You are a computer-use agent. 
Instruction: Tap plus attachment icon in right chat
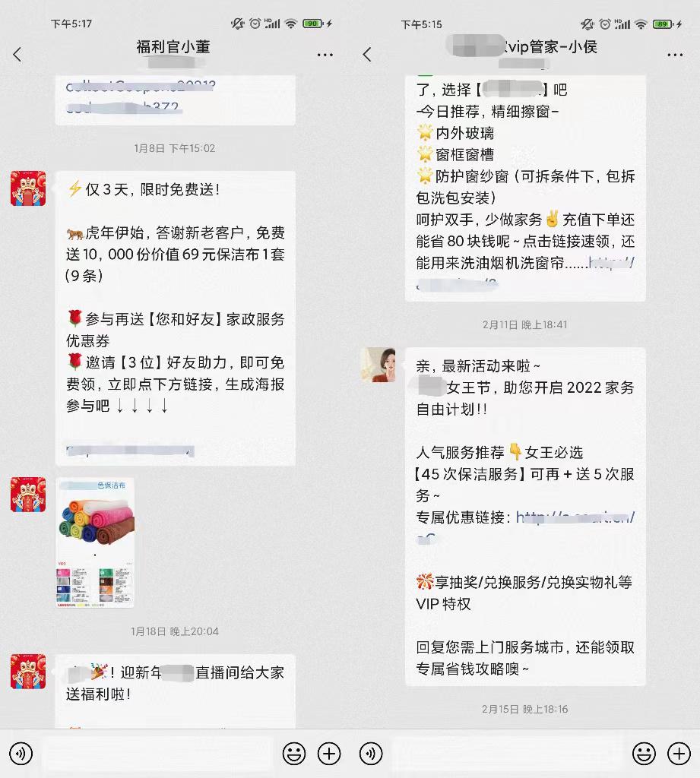679,754
